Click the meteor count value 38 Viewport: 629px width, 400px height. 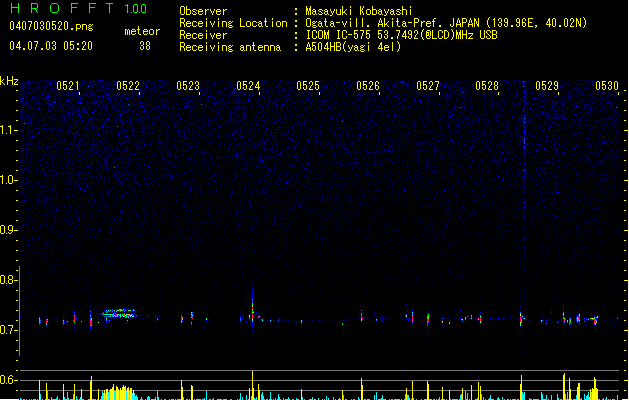[145, 46]
